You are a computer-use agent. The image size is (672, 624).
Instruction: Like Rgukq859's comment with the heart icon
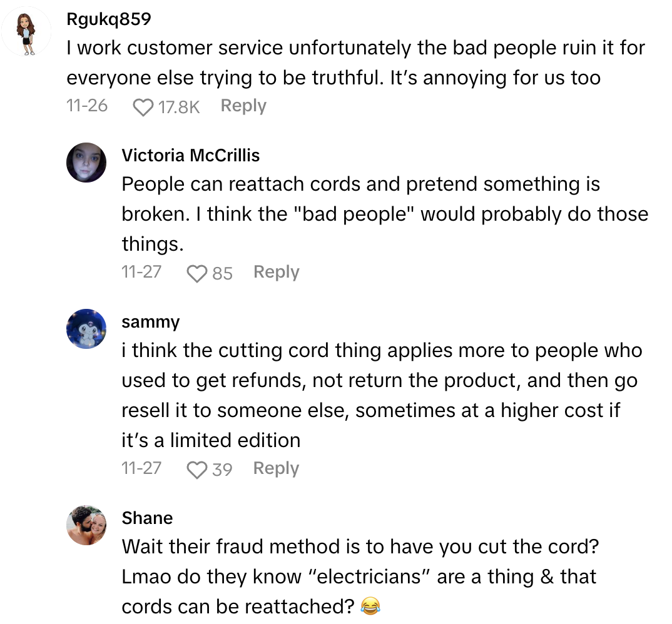click(143, 108)
